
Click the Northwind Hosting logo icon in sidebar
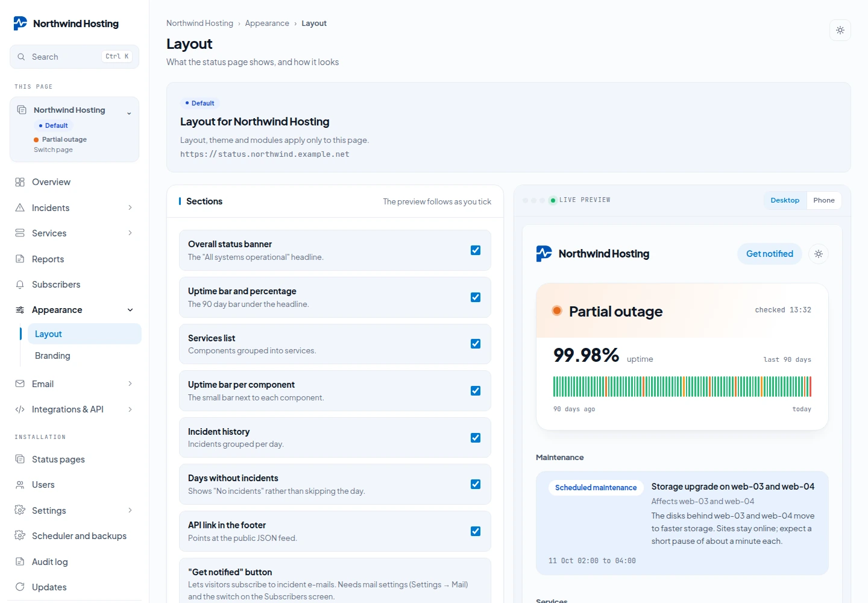point(20,24)
